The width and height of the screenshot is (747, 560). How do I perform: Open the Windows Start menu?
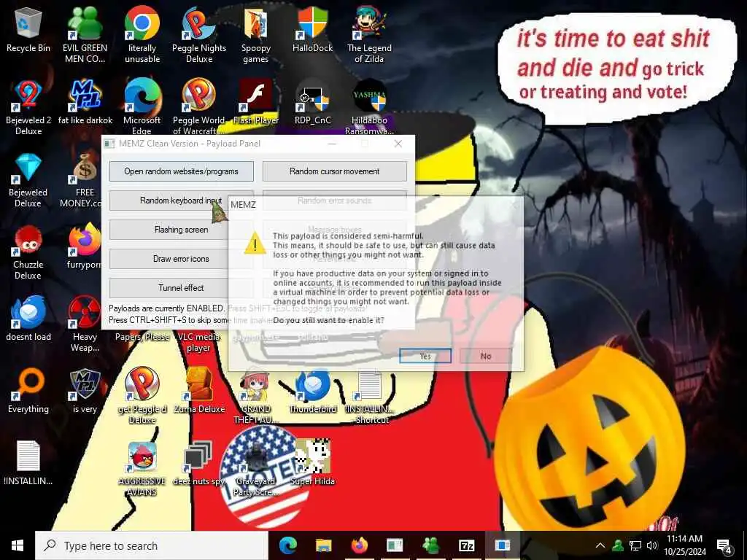[18, 545]
